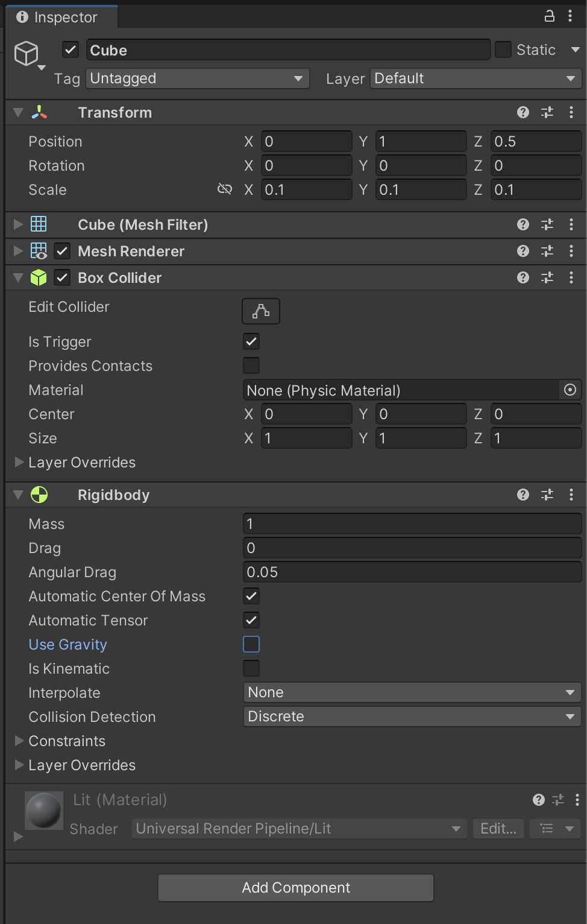The height and width of the screenshot is (924, 587).
Task: Uncheck Automatic Tensor checkbox
Action: (x=251, y=620)
